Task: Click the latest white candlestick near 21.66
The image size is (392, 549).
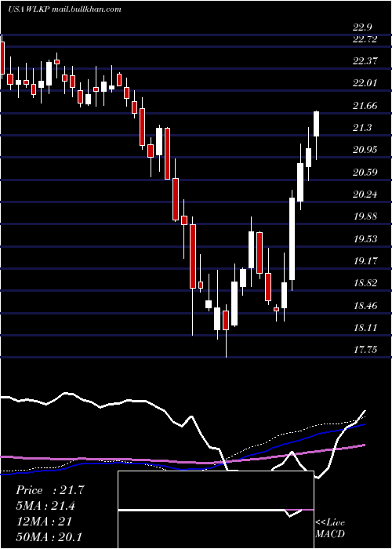Action: point(317,124)
